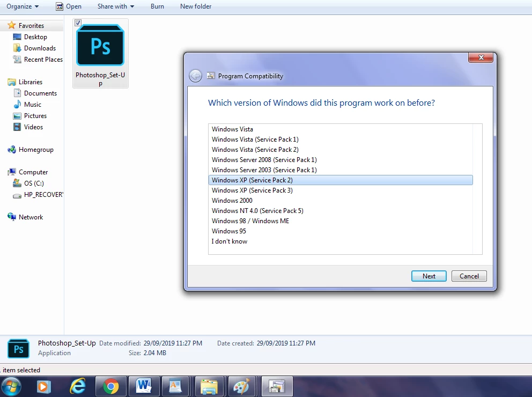Click the Desktop icon in Favorites
Image resolution: width=532 pixels, height=397 pixels.
pos(17,36)
